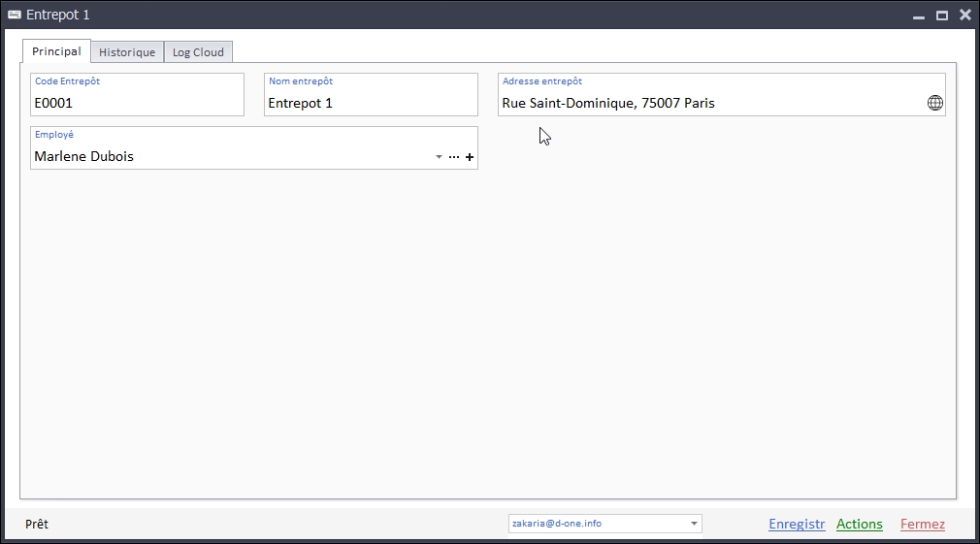The image size is (980, 544).
Task: Click the Enregistr save link
Action: pyautogui.click(x=796, y=525)
